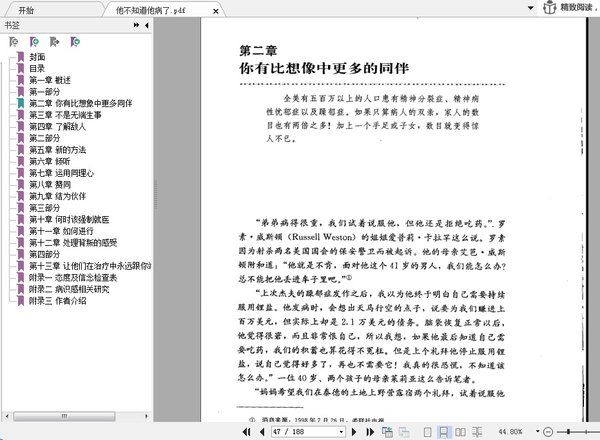
Task: Open the zoom percentage dropdown
Action: [x=537, y=432]
